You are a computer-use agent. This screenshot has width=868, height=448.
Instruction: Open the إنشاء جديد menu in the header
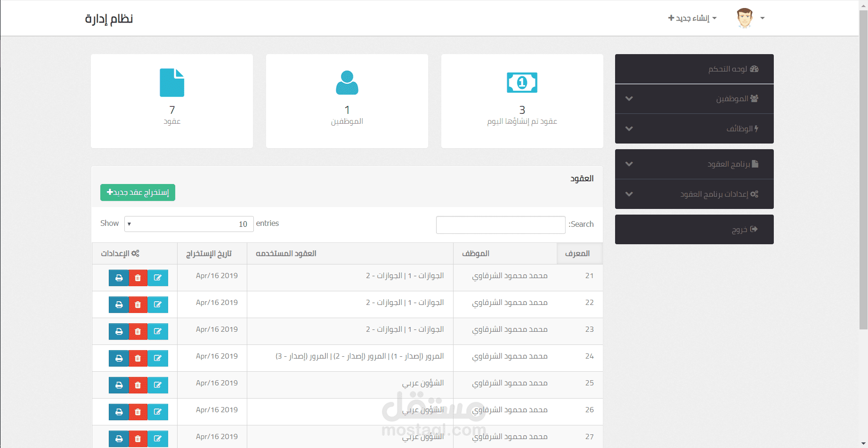(x=692, y=18)
